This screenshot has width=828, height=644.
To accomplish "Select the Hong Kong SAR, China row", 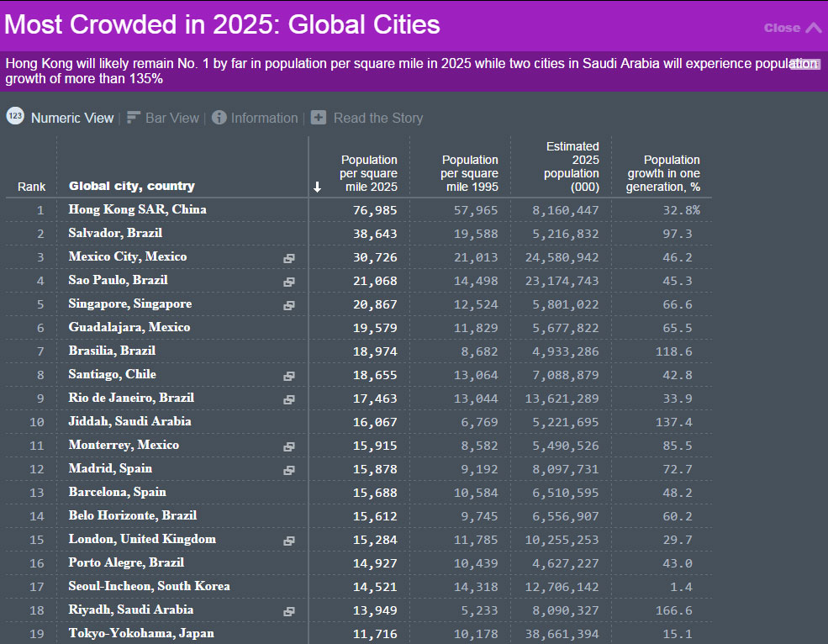I will [x=138, y=209].
